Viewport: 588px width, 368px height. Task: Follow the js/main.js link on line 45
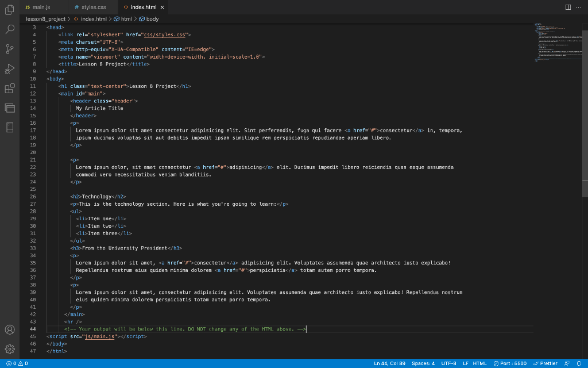point(100,336)
